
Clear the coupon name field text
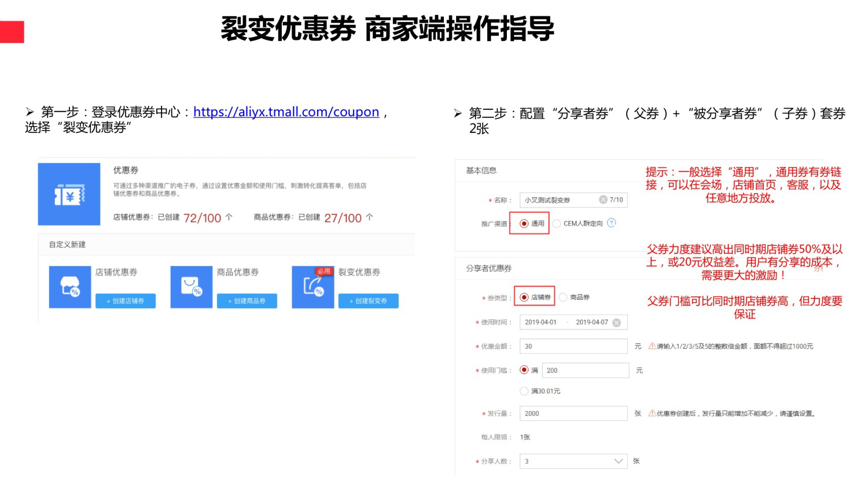click(603, 199)
